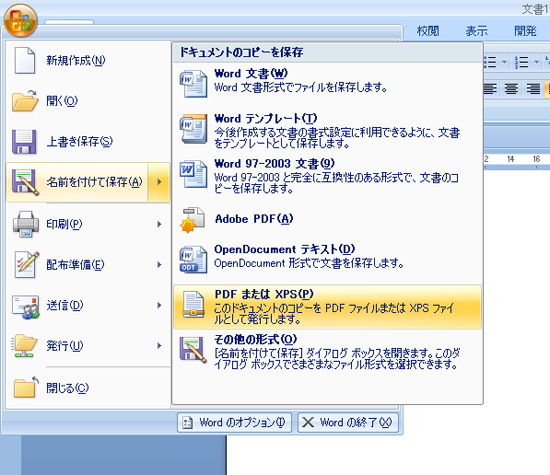Click the 上書き保存 floppy disk icon

tap(24, 142)
